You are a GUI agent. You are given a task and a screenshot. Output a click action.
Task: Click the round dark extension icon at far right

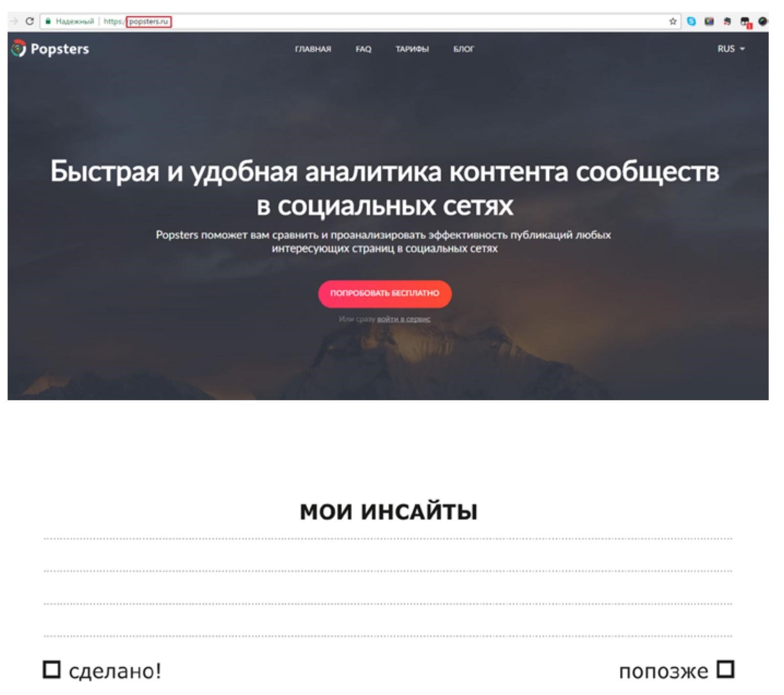[763, 21]
